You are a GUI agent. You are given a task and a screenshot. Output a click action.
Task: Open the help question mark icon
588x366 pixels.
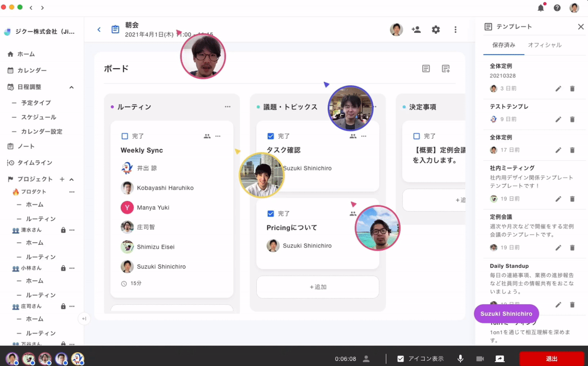[x=557, y=8]
